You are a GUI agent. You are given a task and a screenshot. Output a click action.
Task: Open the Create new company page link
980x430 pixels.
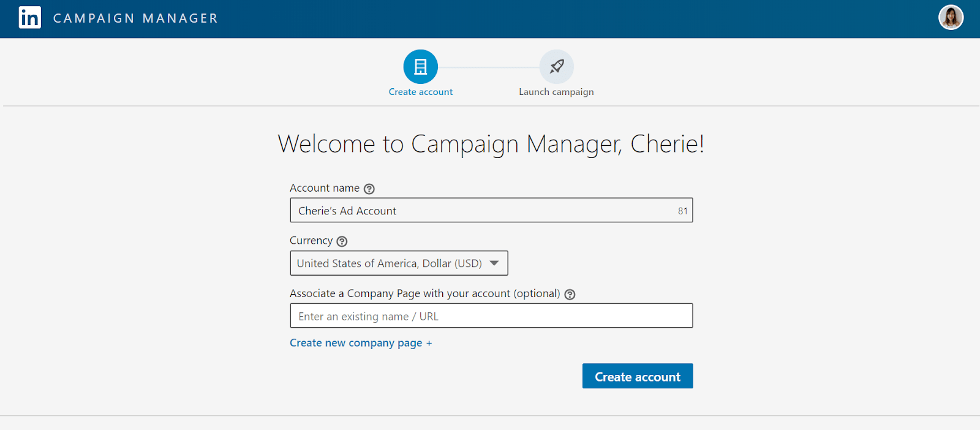[361, 343]
